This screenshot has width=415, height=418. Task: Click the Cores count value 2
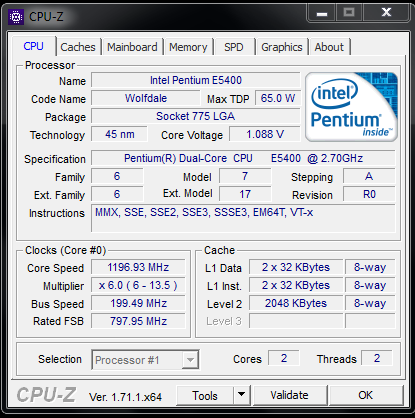pos(284,358)
